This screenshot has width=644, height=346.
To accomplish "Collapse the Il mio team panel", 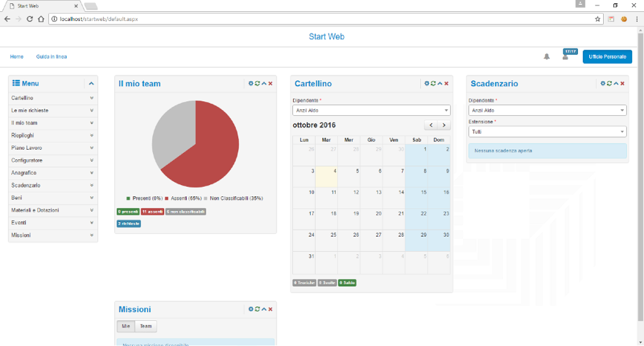I will coord(264,84).
